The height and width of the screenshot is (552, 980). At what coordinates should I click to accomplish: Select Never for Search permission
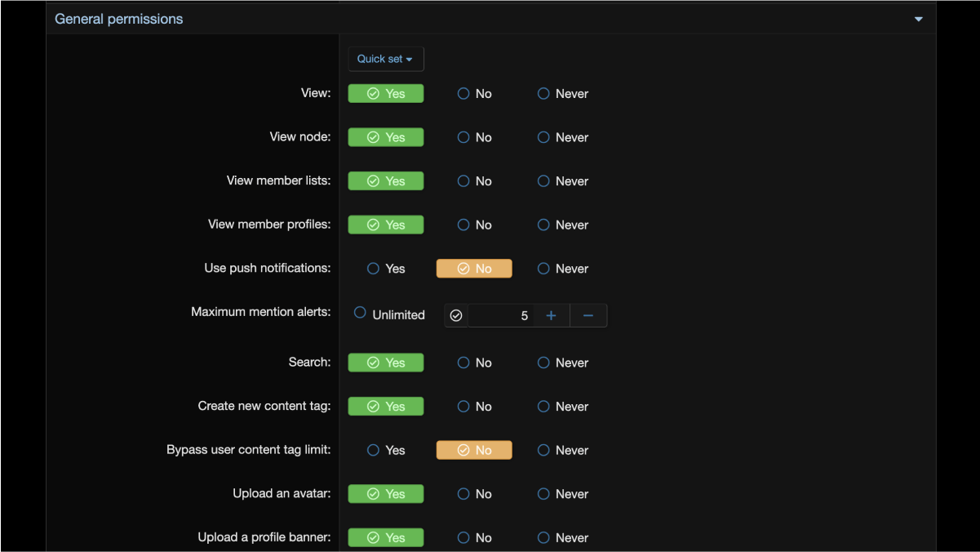[562, 363]
